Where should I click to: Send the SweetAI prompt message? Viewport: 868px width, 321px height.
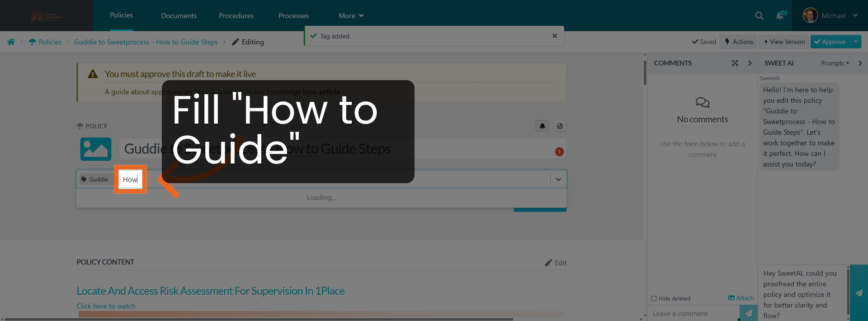click(859, 293)
